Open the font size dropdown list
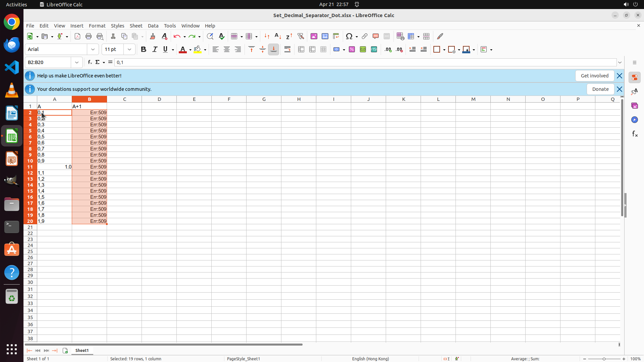The height and width of the screenshot is (362, 644). tap(129, 50)
